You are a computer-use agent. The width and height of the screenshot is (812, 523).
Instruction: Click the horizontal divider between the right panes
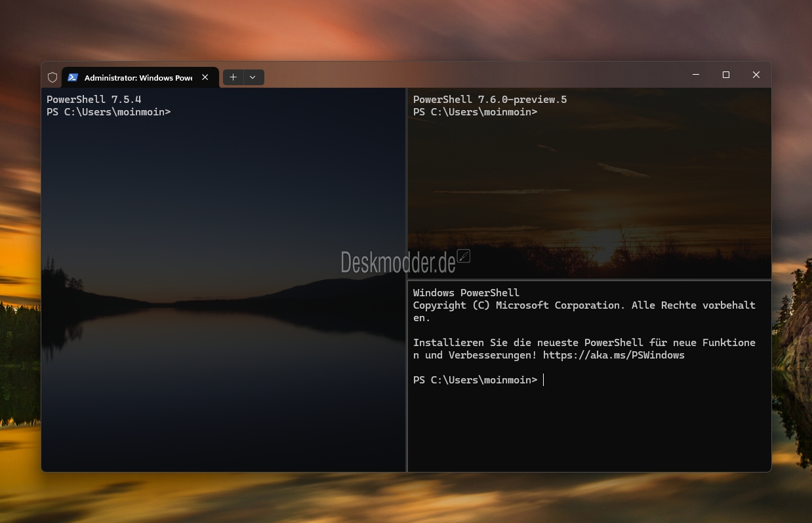tap(589, 280)
